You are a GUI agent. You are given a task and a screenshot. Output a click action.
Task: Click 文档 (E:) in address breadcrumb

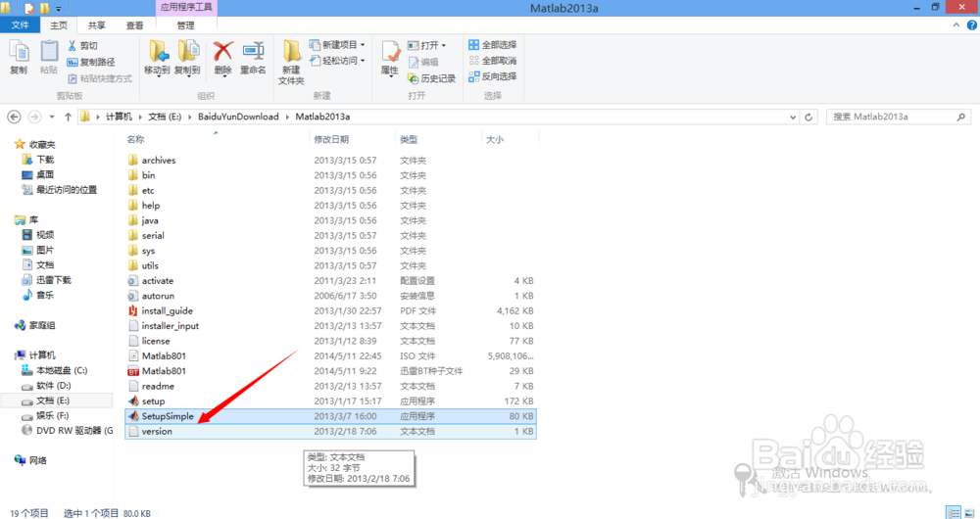[165, 117]
